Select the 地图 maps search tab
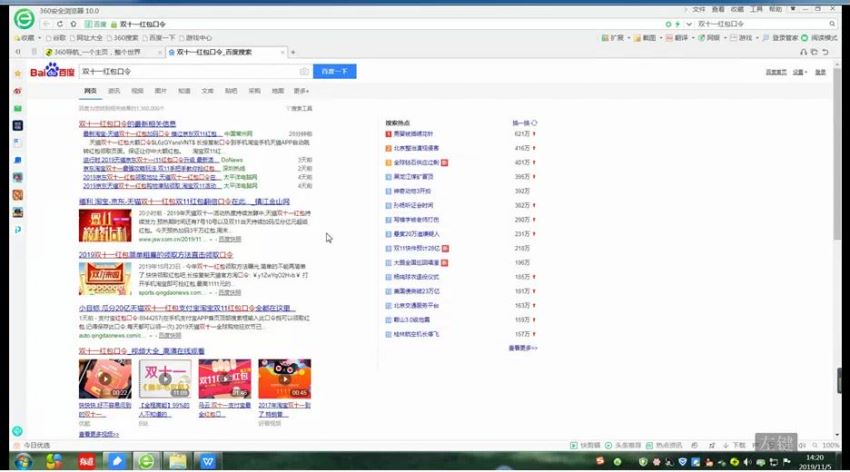 tap(278, 91)
